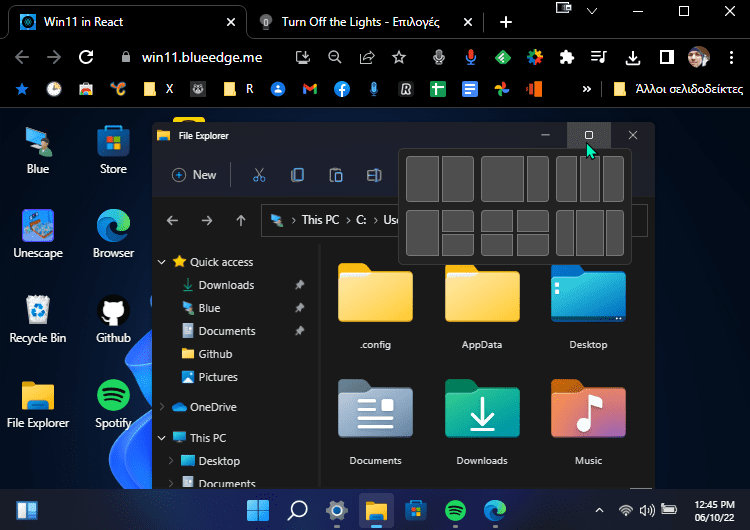The width and height of the screenshot is (750, 530).
Task: Snap window to right quarter-grid bottom-right tile
Action: [533, 245]
